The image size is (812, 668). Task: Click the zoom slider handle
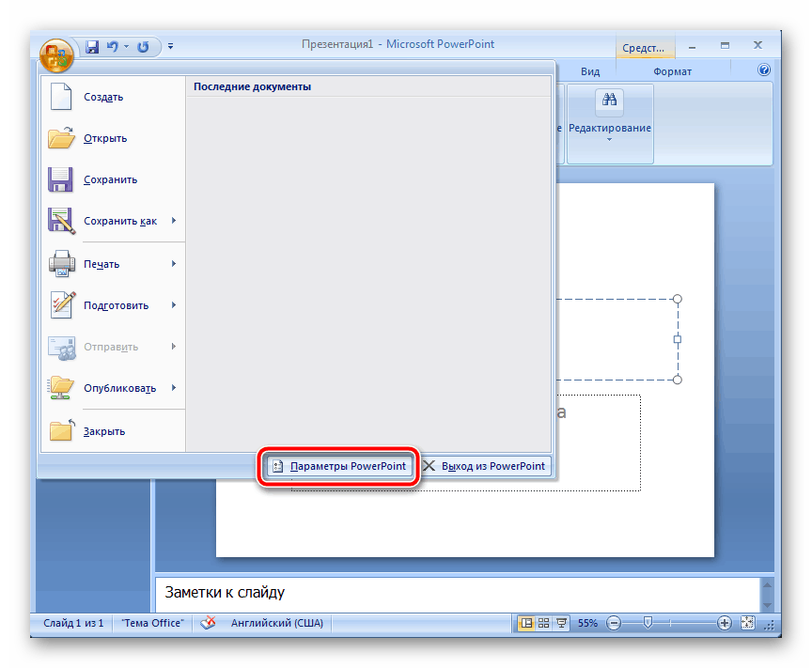pos(648,622)
